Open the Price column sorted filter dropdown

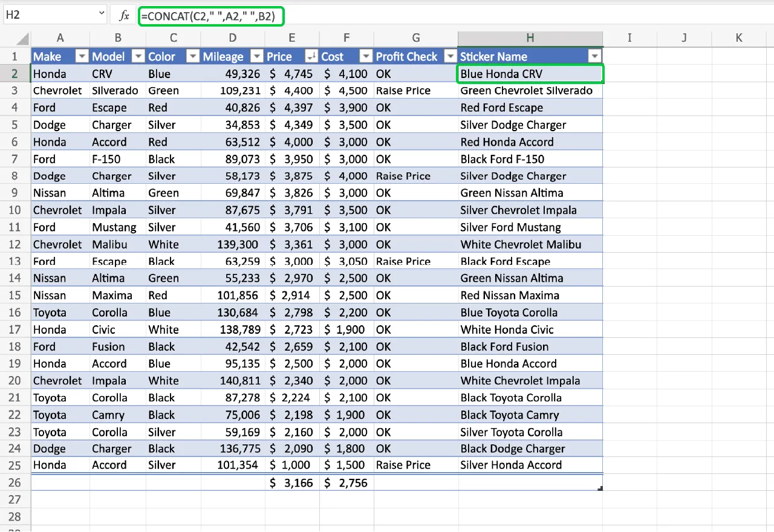pos(311,57)
